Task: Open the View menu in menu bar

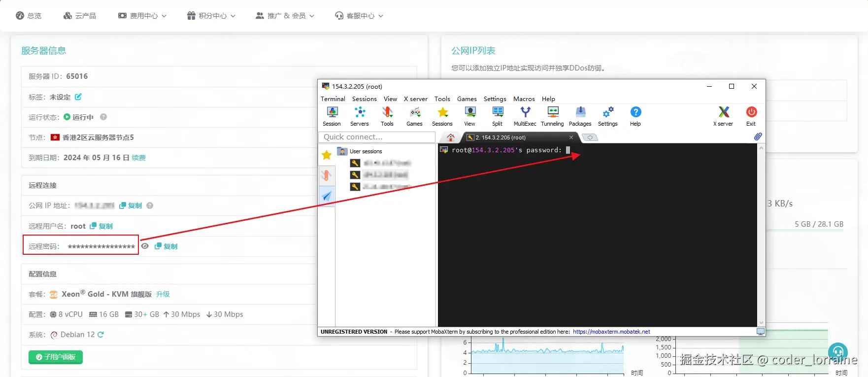Action: pos(390,99)
